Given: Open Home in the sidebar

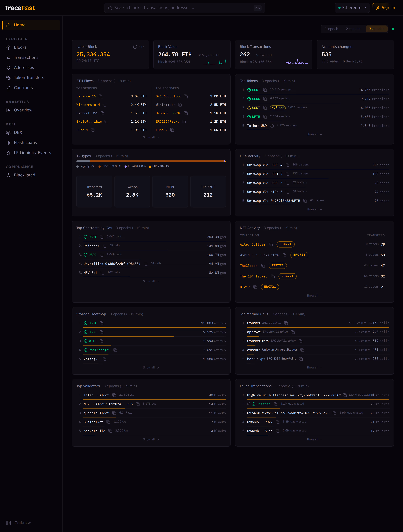Looking at the screenshot, I should coord(31,25).
